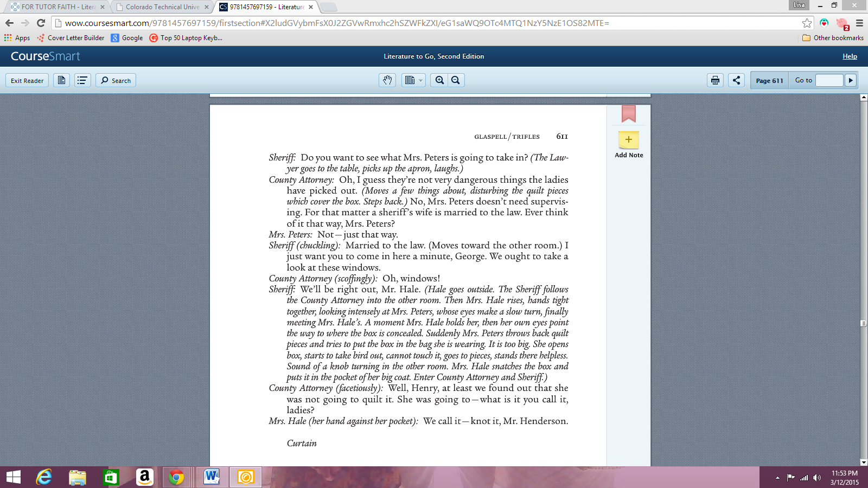The width and height of the screenshot is (868, 488).
Task: Toggle the page bookmark ribbon
Action: point(629,114)
